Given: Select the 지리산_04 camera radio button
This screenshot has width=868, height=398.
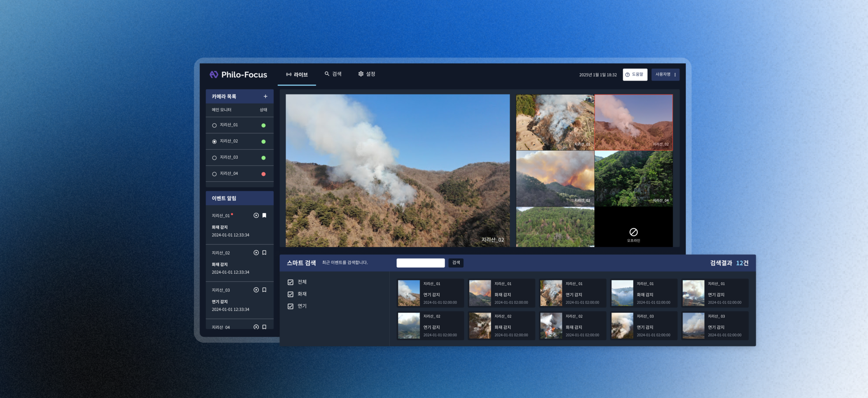Looking at the screenshot, I should pos(214,174).
